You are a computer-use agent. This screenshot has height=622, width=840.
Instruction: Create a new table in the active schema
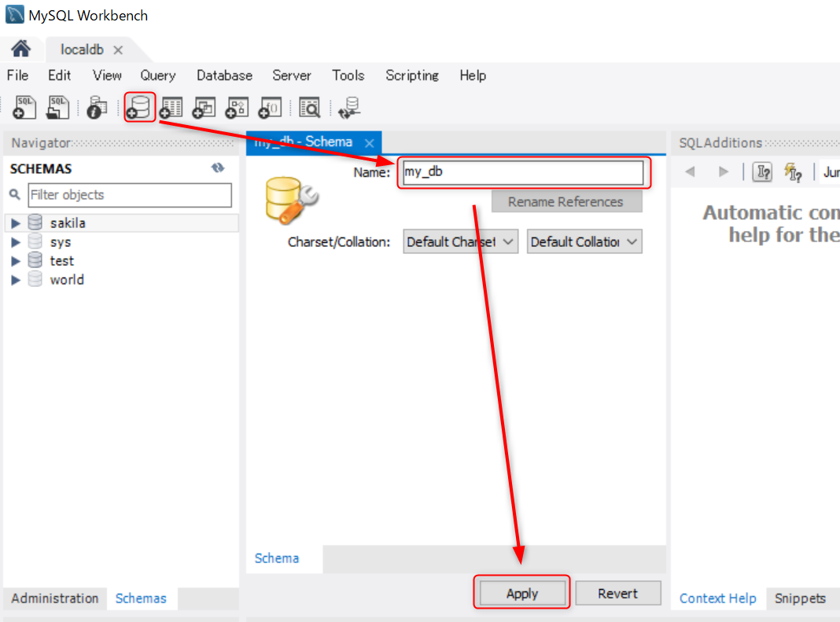click(x=171, y=108)
